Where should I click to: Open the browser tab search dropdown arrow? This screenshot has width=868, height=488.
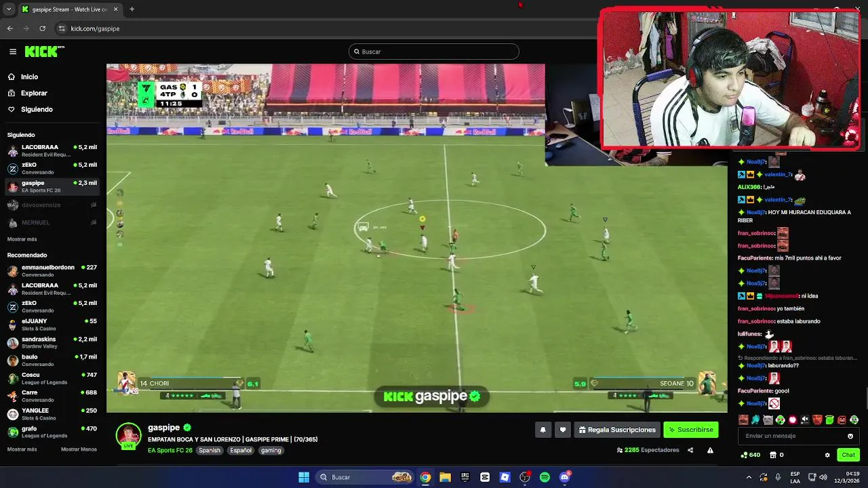tap(9, 9)
